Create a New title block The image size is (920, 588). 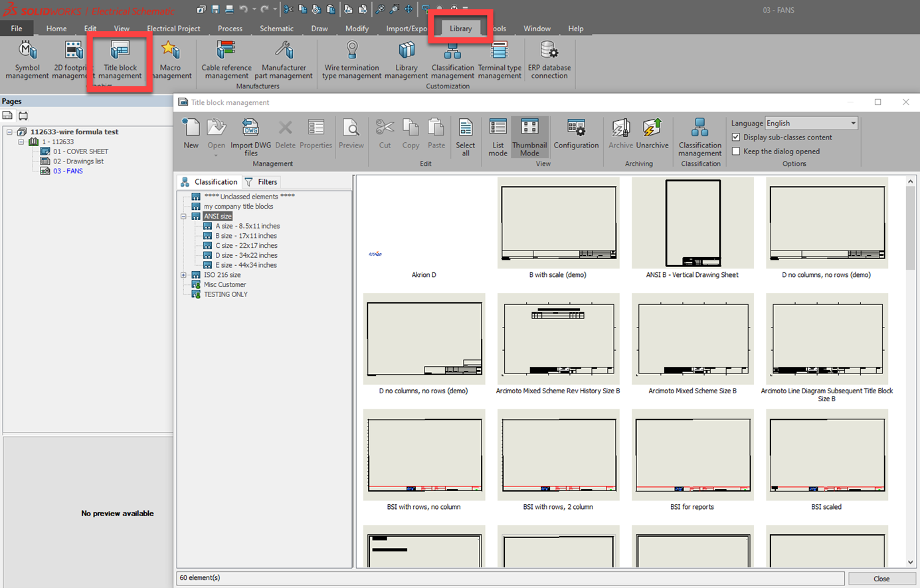click(x=191, y=134)
